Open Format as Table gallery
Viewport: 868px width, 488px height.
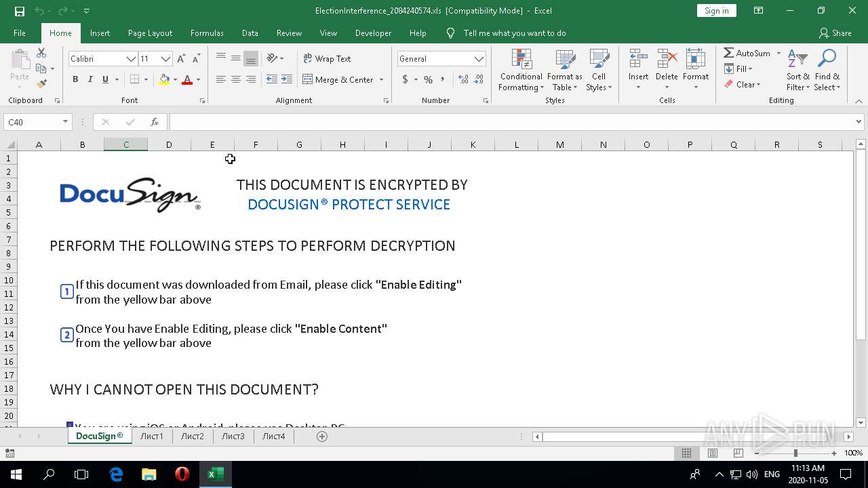tap(565, 70)
